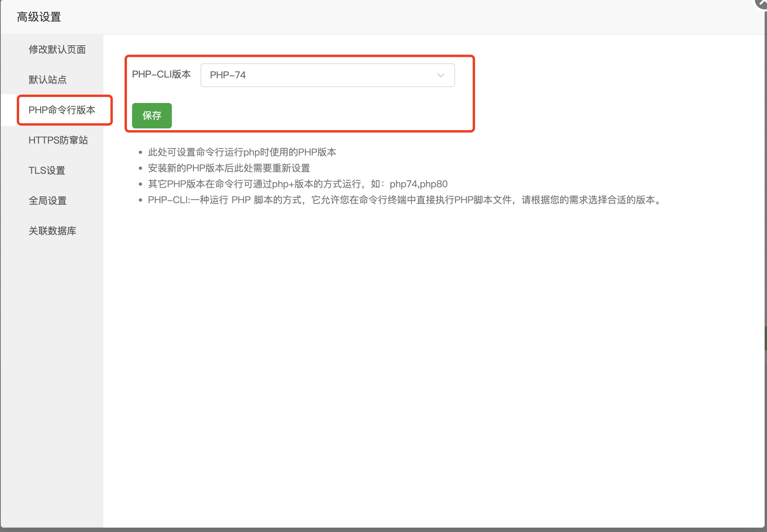Screen dimensions: 767x532
Task: Select the PHP命令行版本 sidebar tab
Action: [62, 110]
